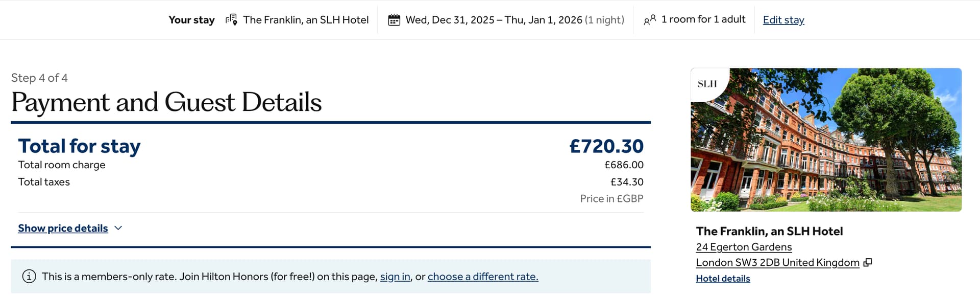Image resolution: width=980 pixels, height=296 pixels.
Task: Open the Show price details link
Action: point(63,229)
